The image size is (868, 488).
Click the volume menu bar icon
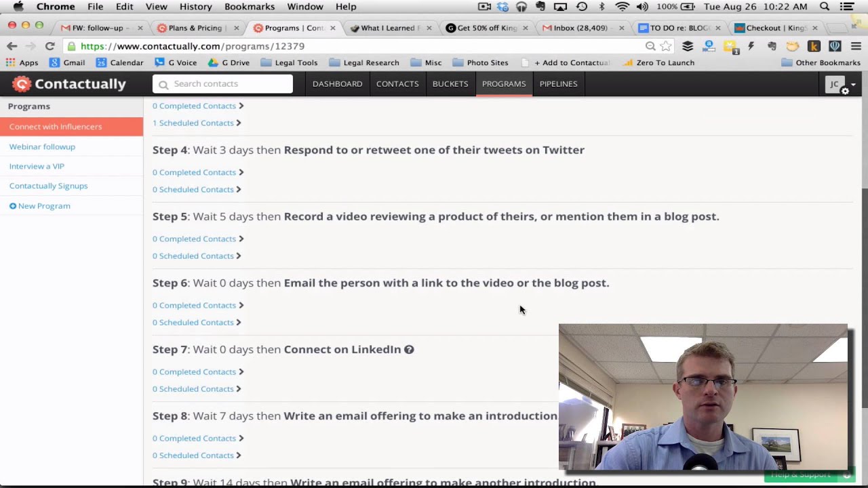click(642, 7)
